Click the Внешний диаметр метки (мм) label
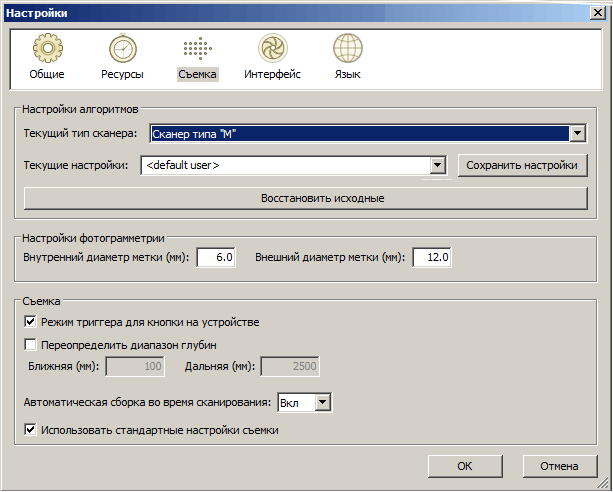613x492 pixels. pyautogui.click(x=330, y=257)
